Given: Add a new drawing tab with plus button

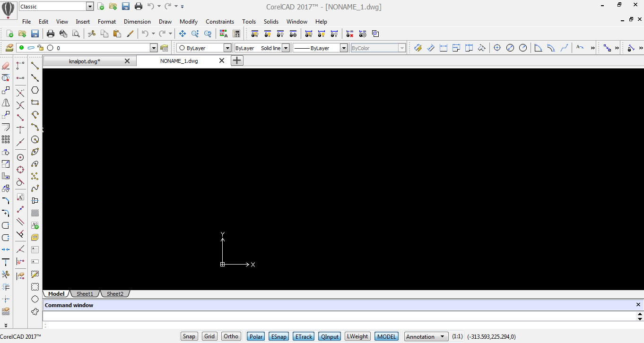Looking at the screenshot, I should [237, 60].
